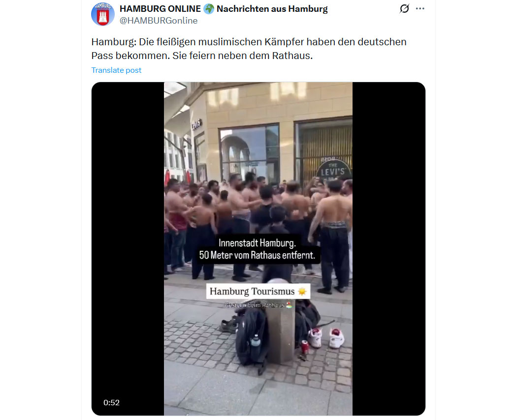Viewport: 517px width, 420px height.
Task: Click the 0:52 video duration label
Action: (111, 403)
